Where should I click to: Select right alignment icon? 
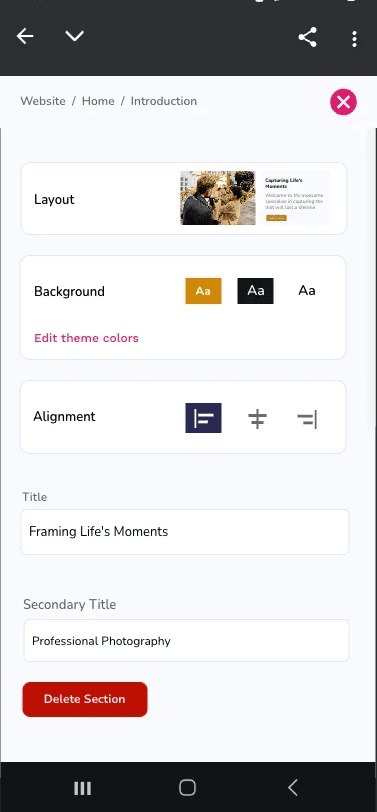(307, 419)
